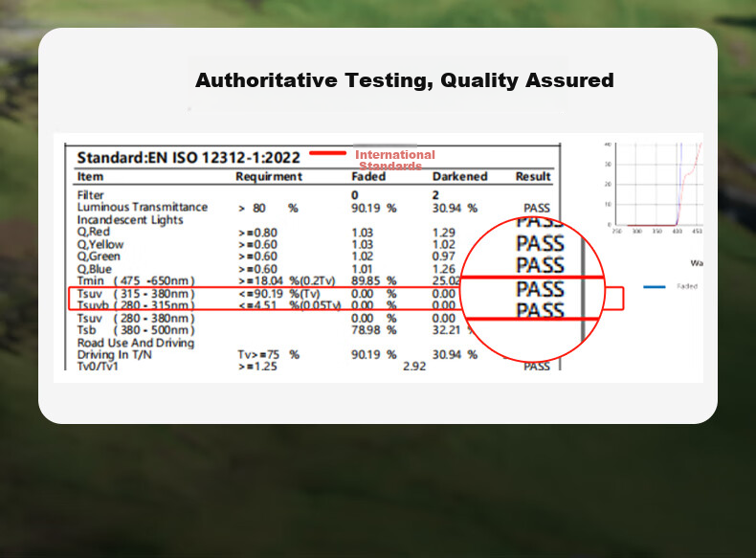Click the "Standard:EN ISO 12312-1:2022" title text
The height and width of the screenshot is (558, 756).
[x=189, y=158]
